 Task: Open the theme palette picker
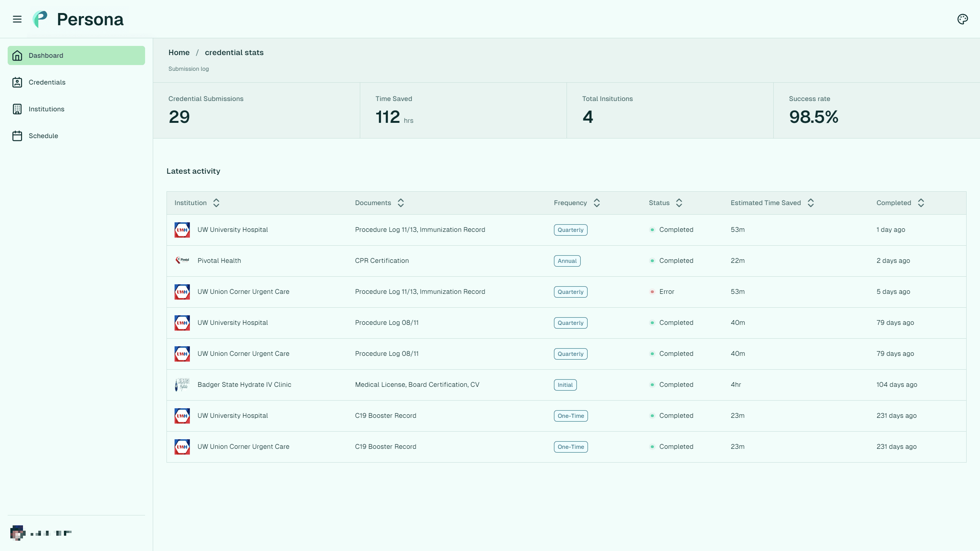click(x=962, y=19)
